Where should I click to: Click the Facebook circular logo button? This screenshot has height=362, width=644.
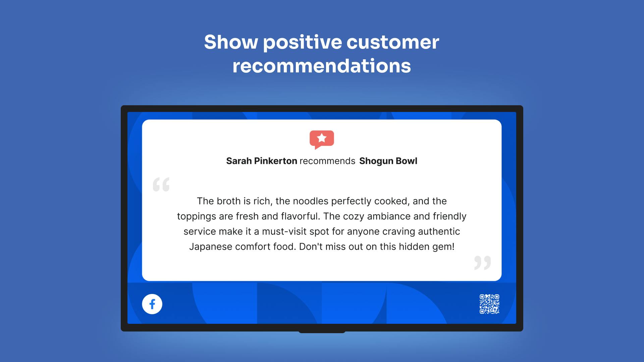(x=153, y=304)
